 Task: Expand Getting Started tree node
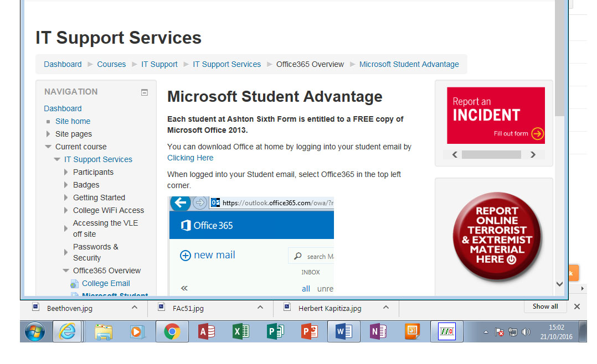point(66,197)
